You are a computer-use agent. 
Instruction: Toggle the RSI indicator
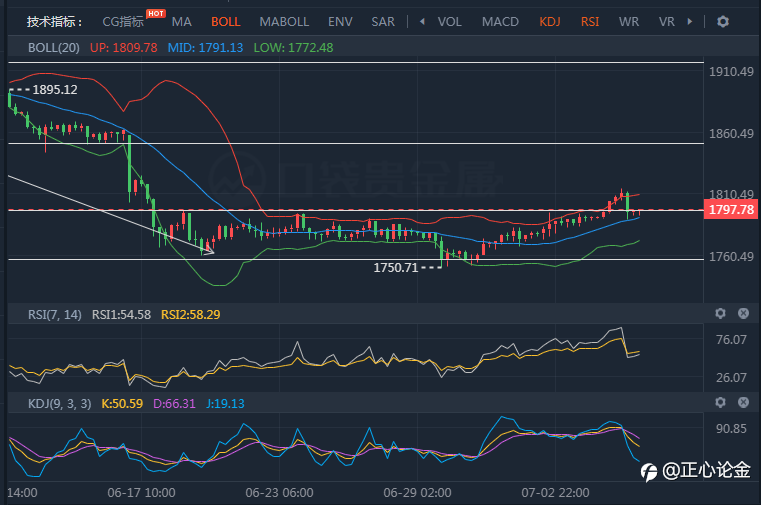[x=590, y=22]
